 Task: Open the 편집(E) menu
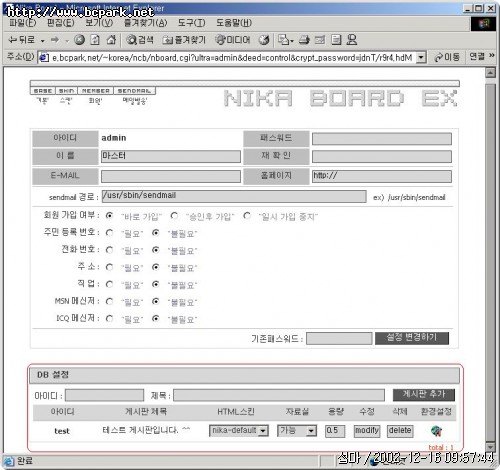pyautogui.click(x=60, y=23)
